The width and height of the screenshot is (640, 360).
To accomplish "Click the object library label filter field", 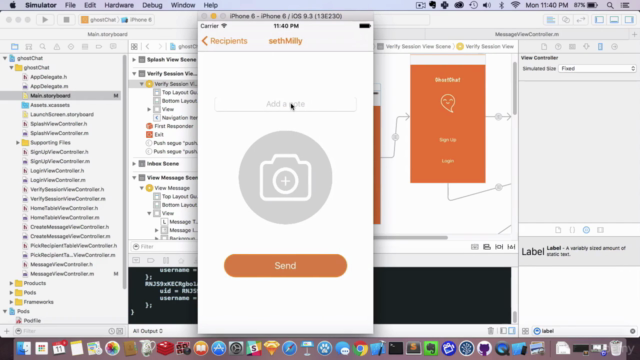I will pos(584,331).
